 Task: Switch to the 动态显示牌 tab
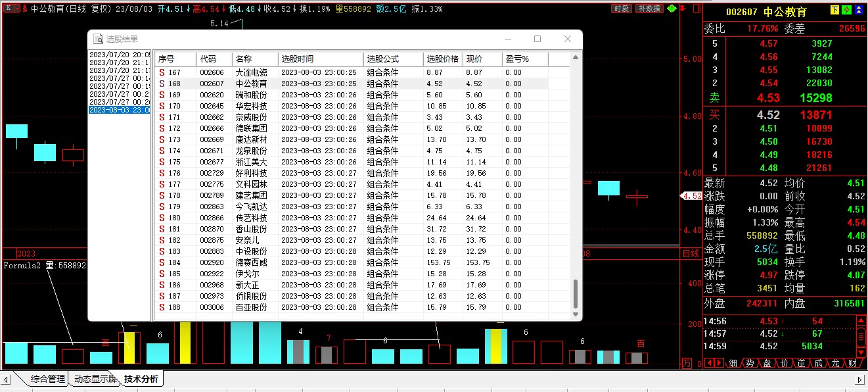[x=95, y=379]
